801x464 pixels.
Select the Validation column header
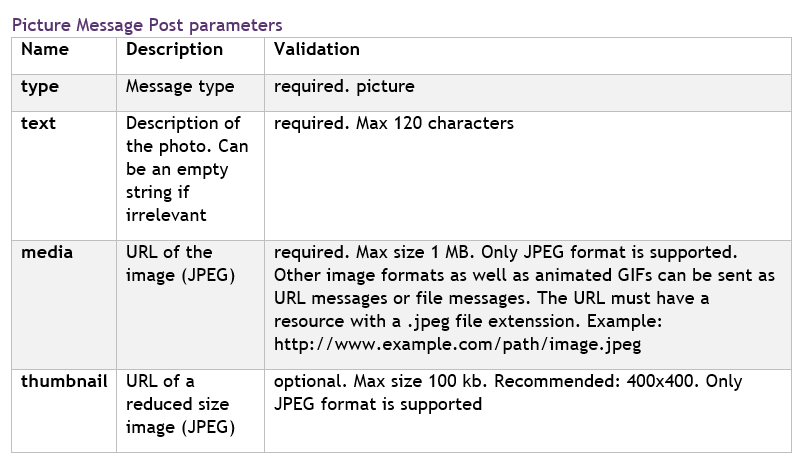(317, 49)
